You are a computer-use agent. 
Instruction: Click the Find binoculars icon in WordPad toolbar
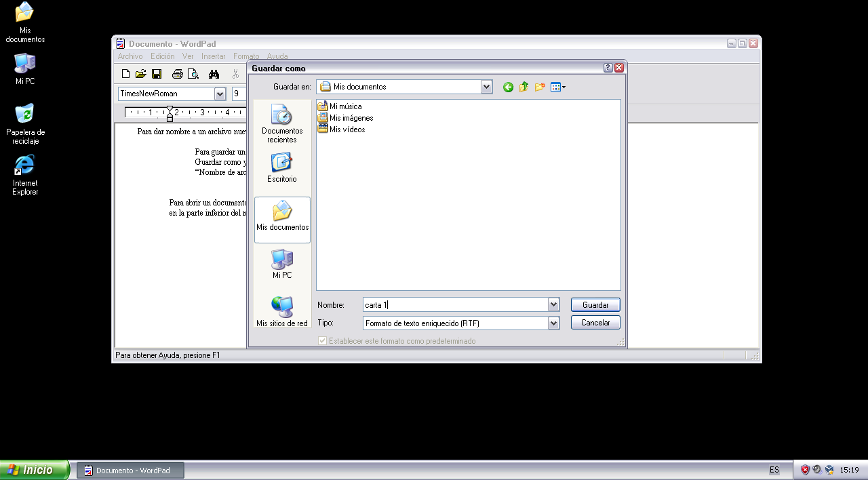(214, 74)
